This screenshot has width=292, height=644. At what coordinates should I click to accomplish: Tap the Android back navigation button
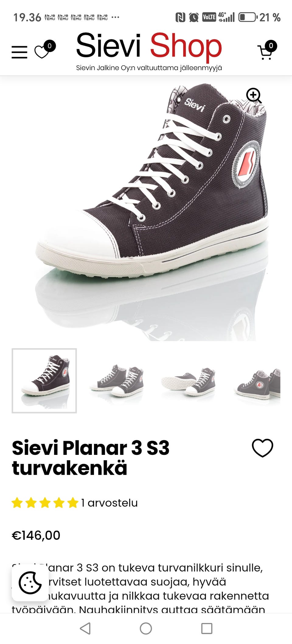pos(85,628)
